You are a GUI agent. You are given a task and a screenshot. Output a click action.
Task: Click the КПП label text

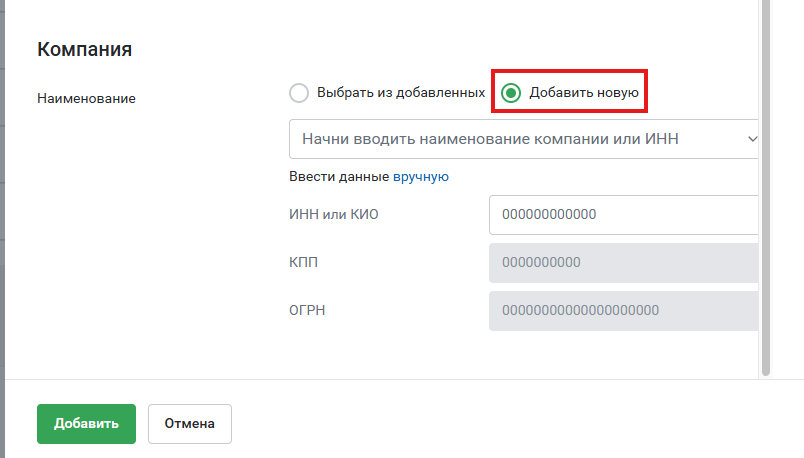(304, 262)
